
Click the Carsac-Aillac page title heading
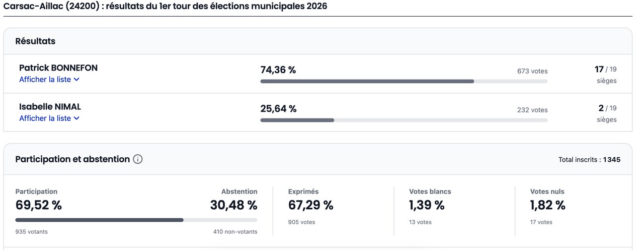165,6
